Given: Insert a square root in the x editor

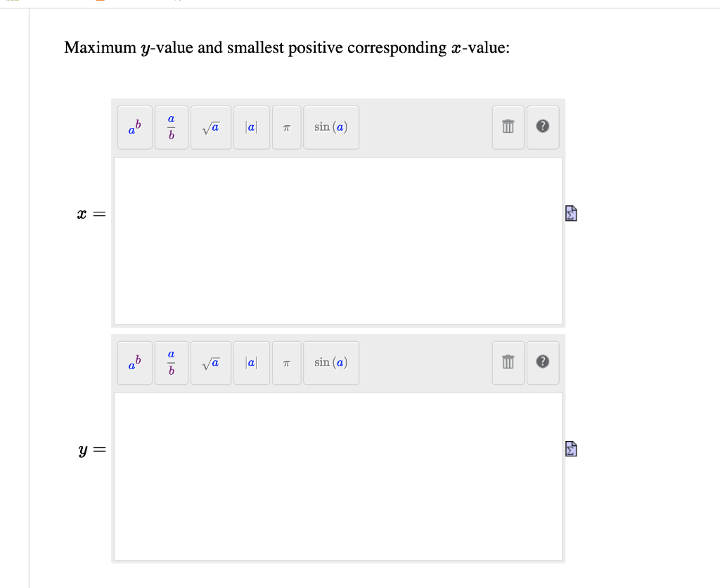Looking at the screenshot, I should [210, 127].
